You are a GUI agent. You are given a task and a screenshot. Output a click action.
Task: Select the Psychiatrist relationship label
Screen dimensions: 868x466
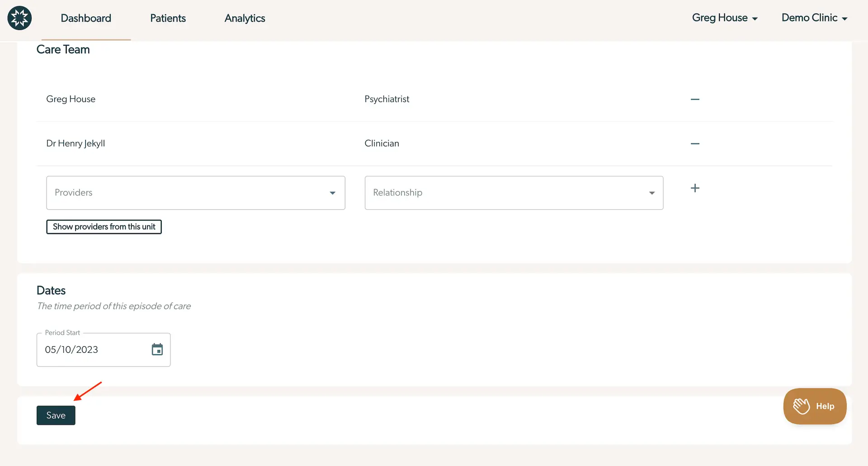[387, 99]
